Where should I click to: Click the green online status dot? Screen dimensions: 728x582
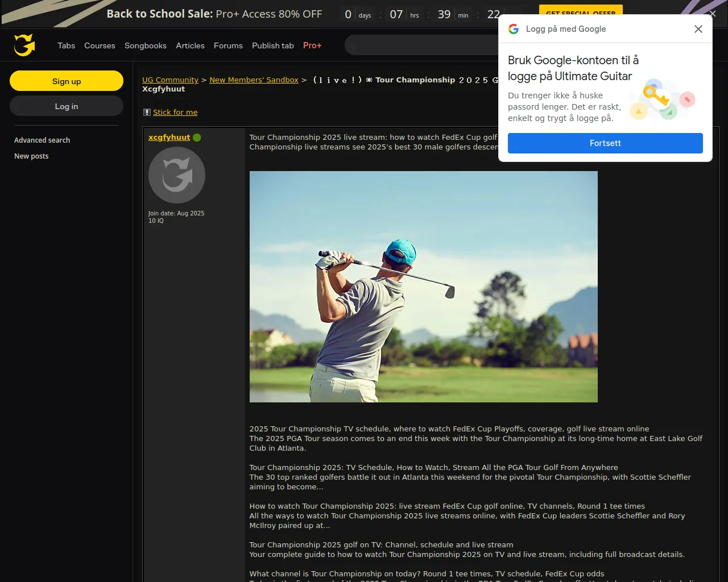click(x=197, y=138)
